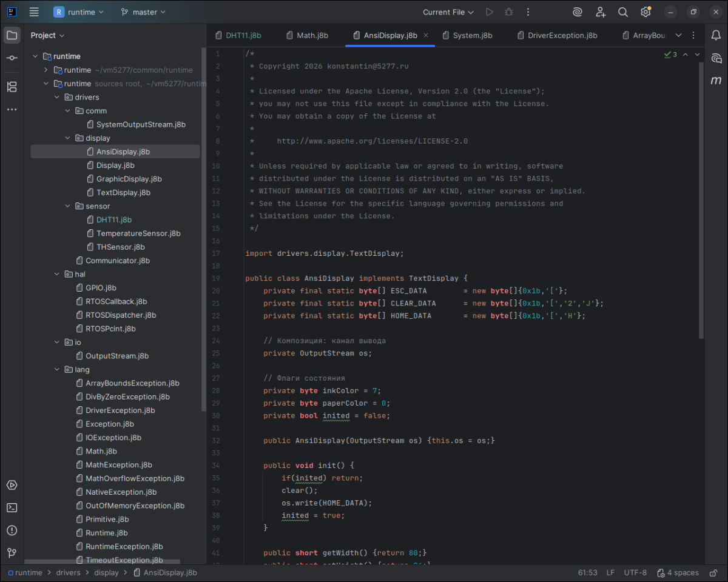Collapse the hal folder
This screenshot has width=728, height=582.
pos(57,274)
